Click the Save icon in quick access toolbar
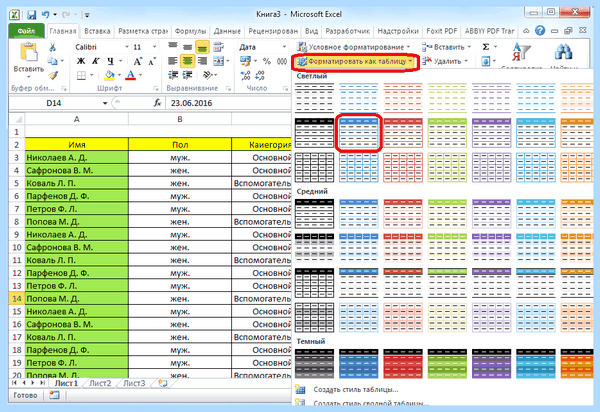Image resolution: width=600 pixels, height=412 pixels. 31,15
